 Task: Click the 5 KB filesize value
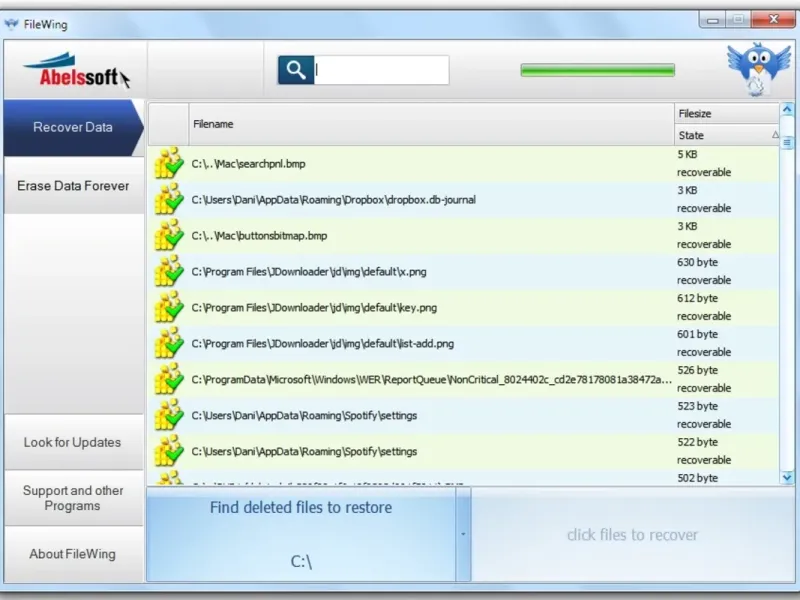(x=687, y=154)
